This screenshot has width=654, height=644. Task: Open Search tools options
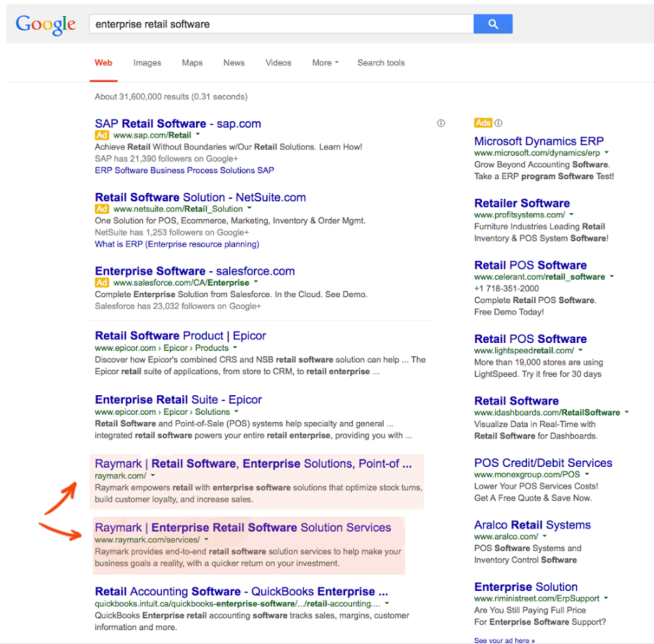(381, 63)
